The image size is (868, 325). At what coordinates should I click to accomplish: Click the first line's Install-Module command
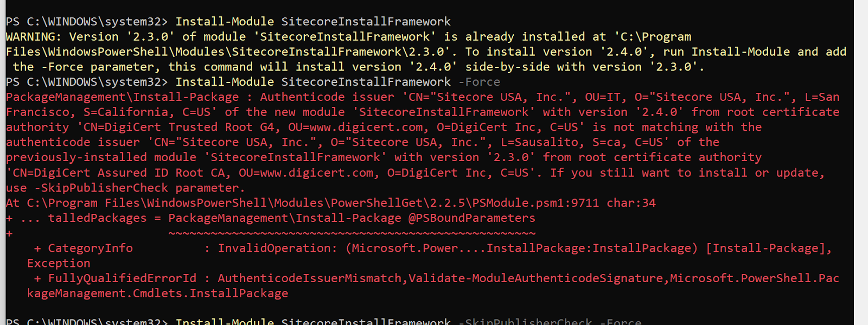pyautogui.click(x=225, y=22)
